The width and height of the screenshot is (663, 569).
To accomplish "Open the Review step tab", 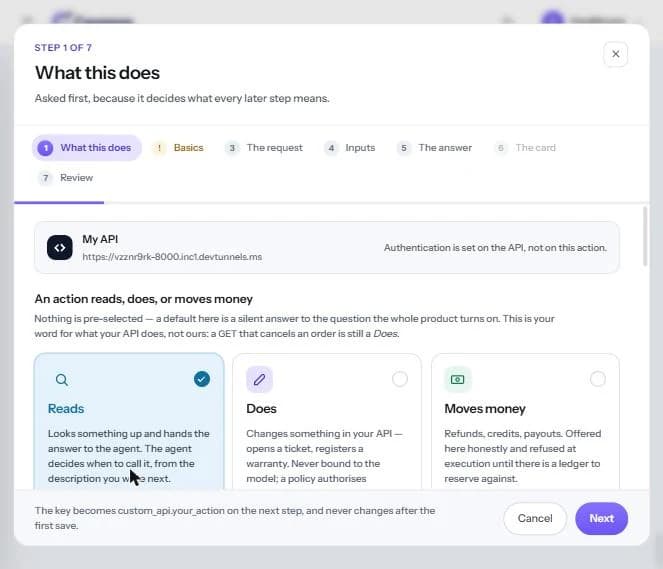I will point(66,178).
